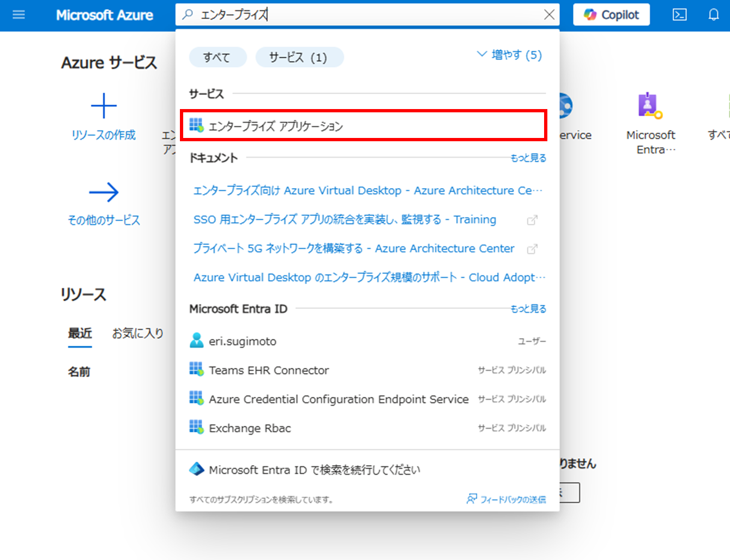Select the すべて filter chip

pyautogui.click(x=218, y=57)
